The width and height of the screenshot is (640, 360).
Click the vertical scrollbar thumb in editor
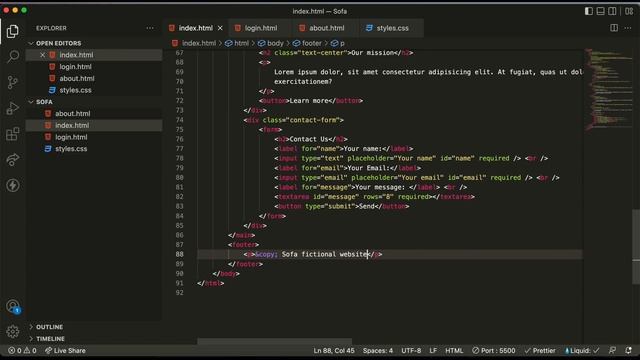[636, 247]
